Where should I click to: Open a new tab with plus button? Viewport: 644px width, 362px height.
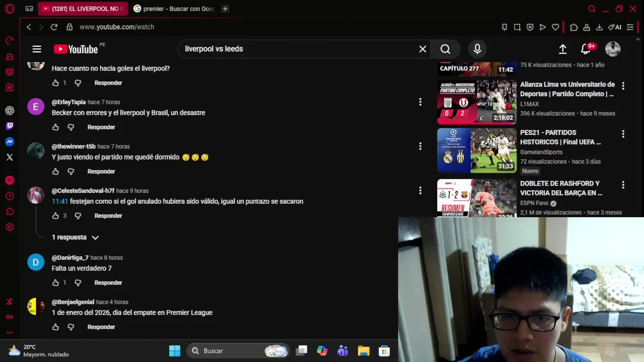click(x=225, y=9)
